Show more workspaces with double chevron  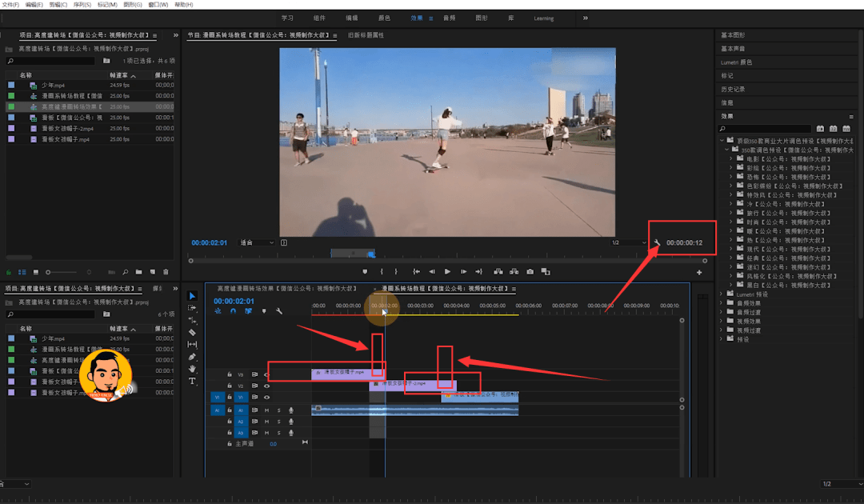pos(585,18)
